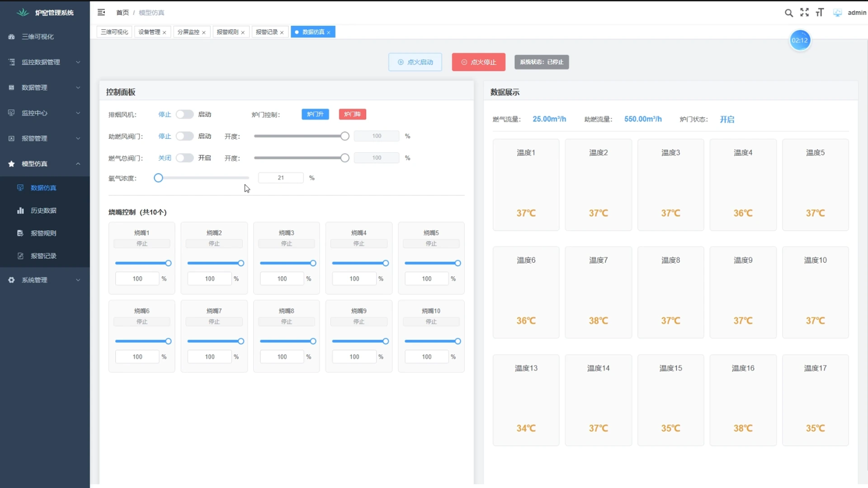Close the 报警记录 tab
Screen dimensions: 868x488
[282, 33]
